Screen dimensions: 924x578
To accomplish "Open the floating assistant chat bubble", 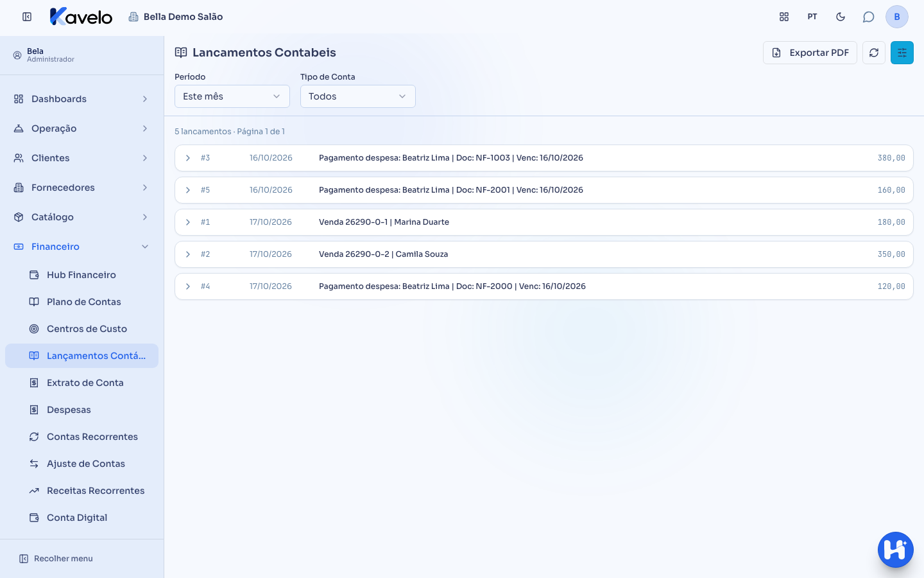I will pos(896,550).
